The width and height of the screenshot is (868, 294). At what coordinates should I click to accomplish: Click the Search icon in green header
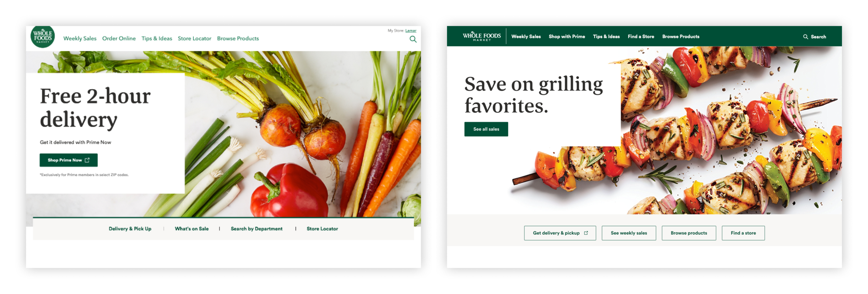click(806, 37)
